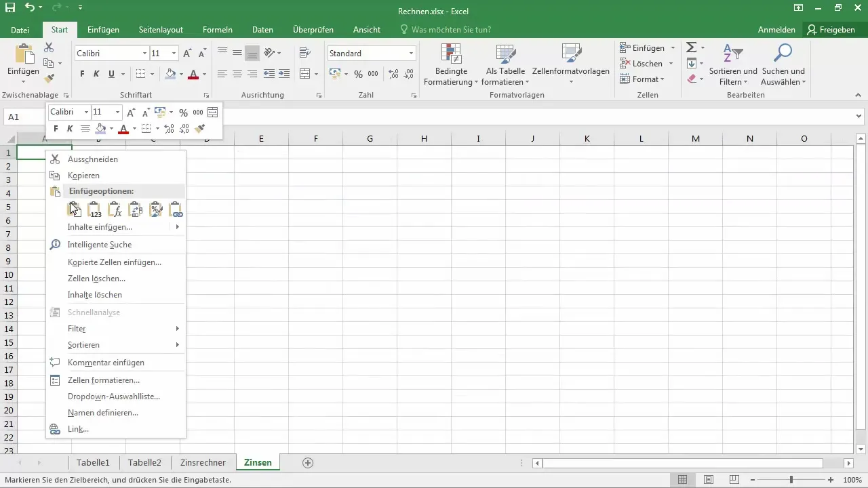Toggle center horizontal alignment in ribbon
The width and height of the screenshot is (868, 488).
tap(237, 74)
